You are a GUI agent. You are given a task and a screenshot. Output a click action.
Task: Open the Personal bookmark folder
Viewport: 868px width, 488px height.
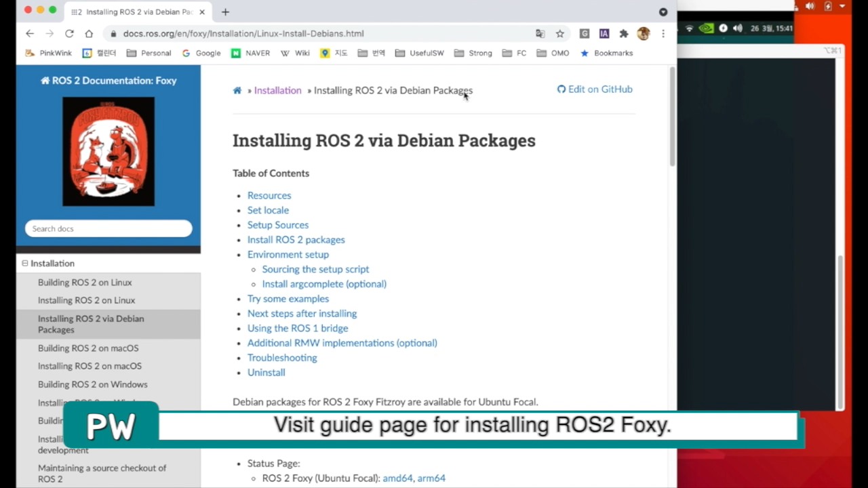tap(149, 53)
